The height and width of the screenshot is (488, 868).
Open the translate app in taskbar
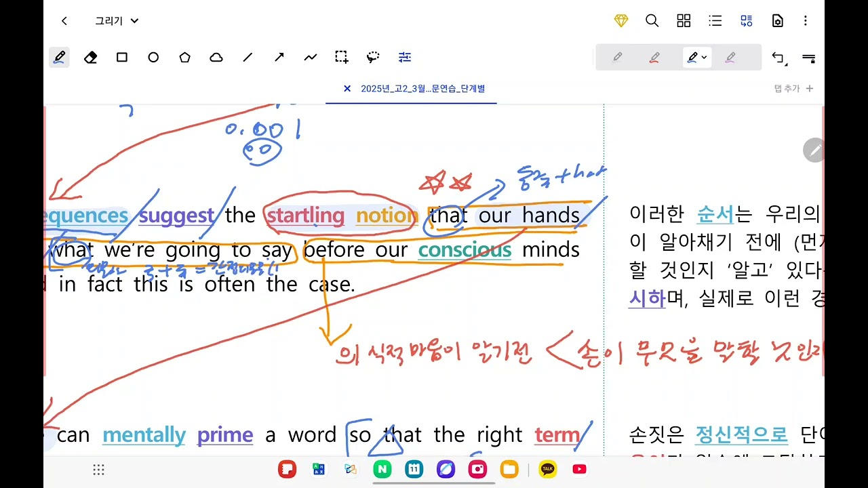click(318, 469)
